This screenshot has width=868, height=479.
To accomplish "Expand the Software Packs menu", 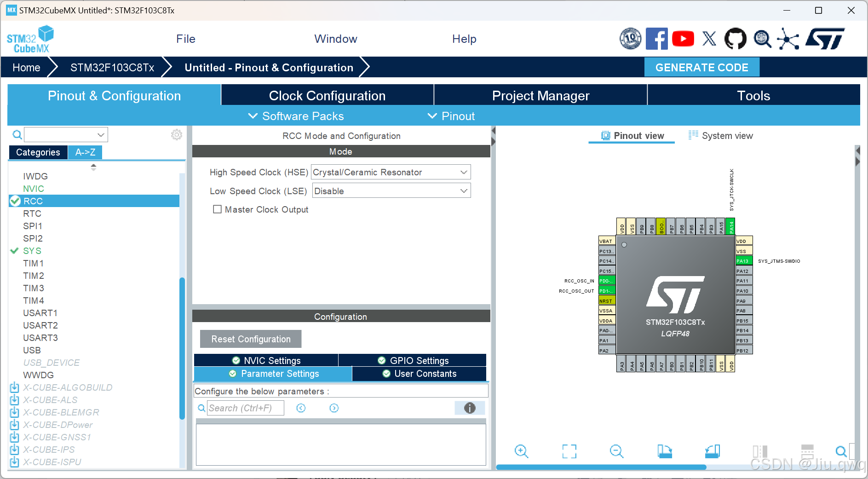I will tap(297, 116).
